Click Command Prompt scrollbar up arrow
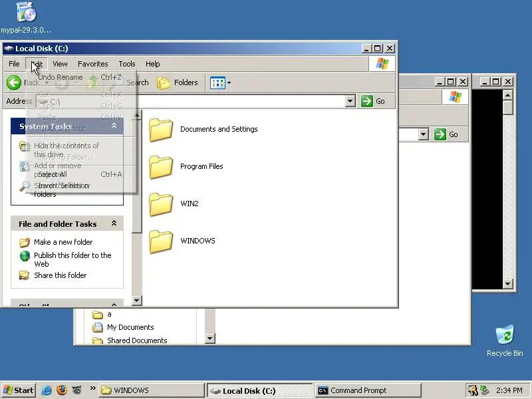Screen dimensions: 532x399 pyautogui.click(x=507, y=95)
